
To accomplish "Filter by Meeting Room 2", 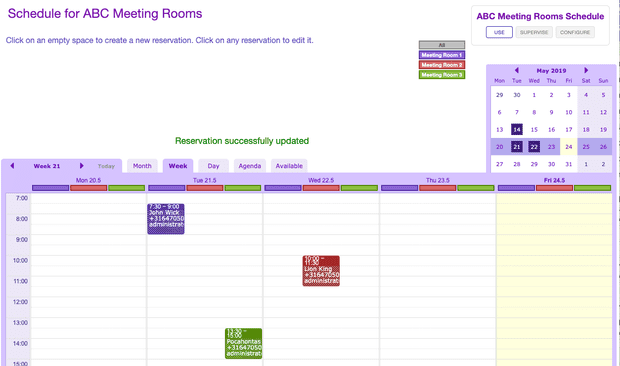I will (x=442, y=65).
